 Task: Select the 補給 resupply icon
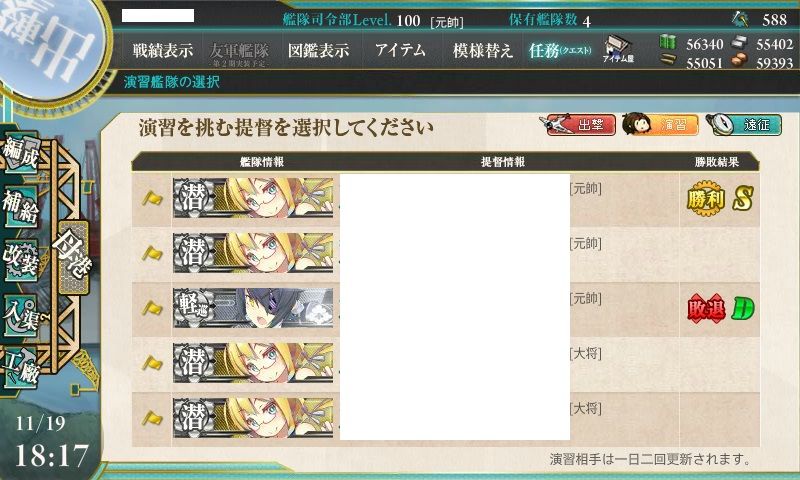pyautogui.click(x=20, y=207)
